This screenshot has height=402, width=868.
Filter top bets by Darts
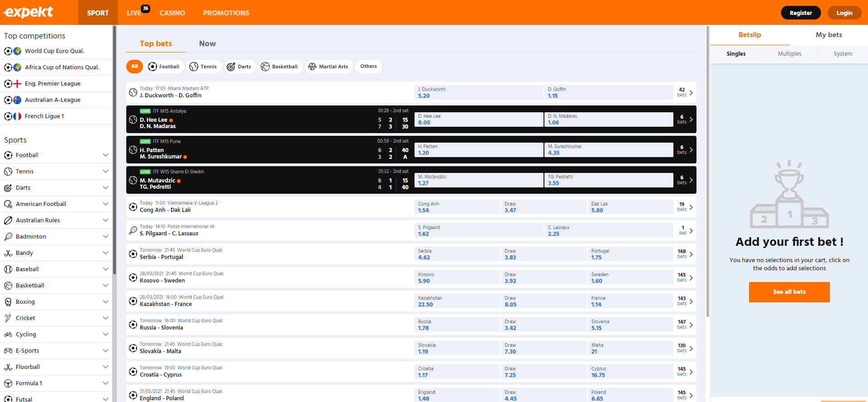tap(239, 67)
